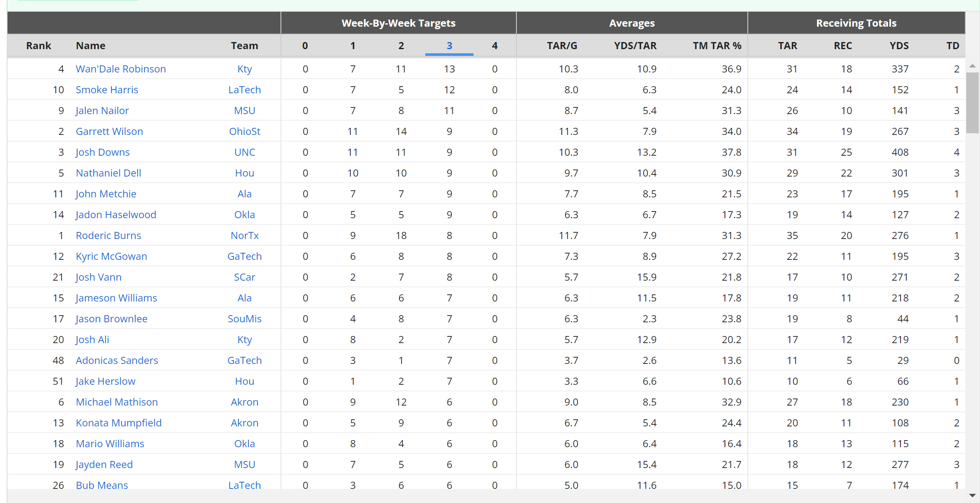The width and height of the screenshot is (980, 503).
Task: Open Bub Means player link
Action: tap(102, 485)
